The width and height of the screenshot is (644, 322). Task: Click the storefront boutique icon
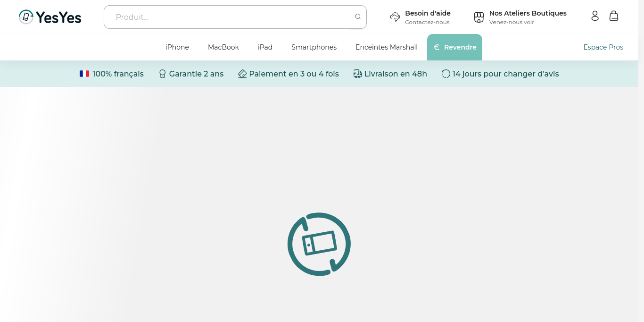pyautogui.click(x=479, y=17)
